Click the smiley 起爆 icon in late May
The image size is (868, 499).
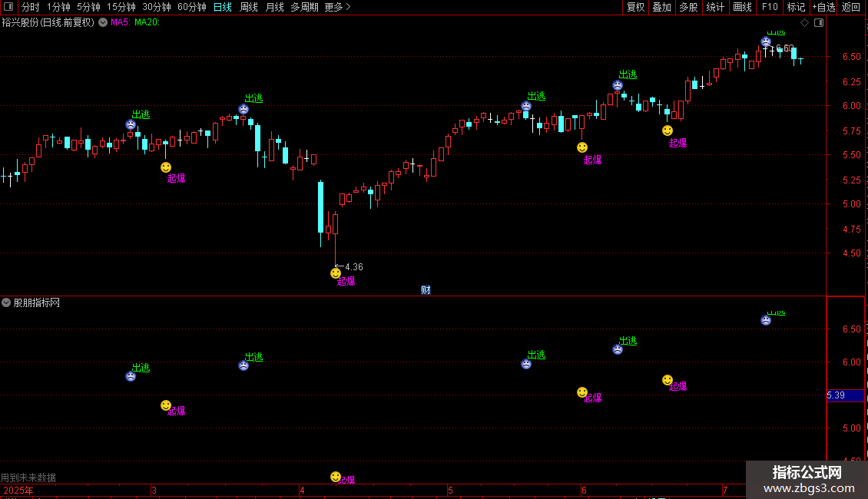point(581,147)
